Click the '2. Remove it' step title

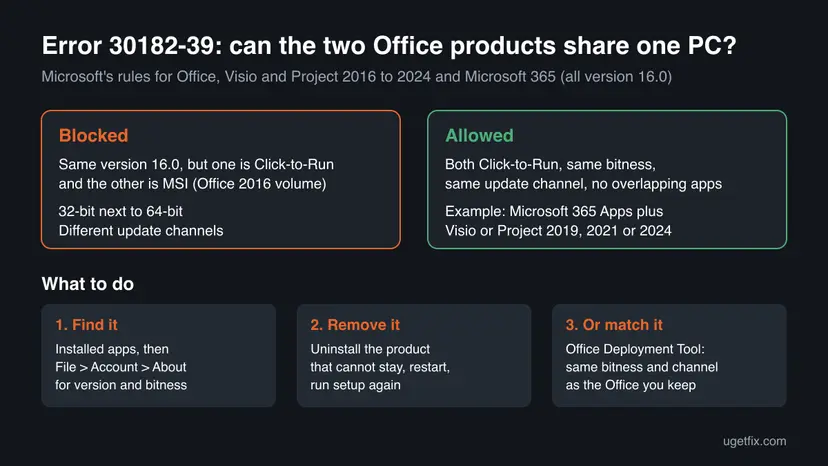coord(355,325)
